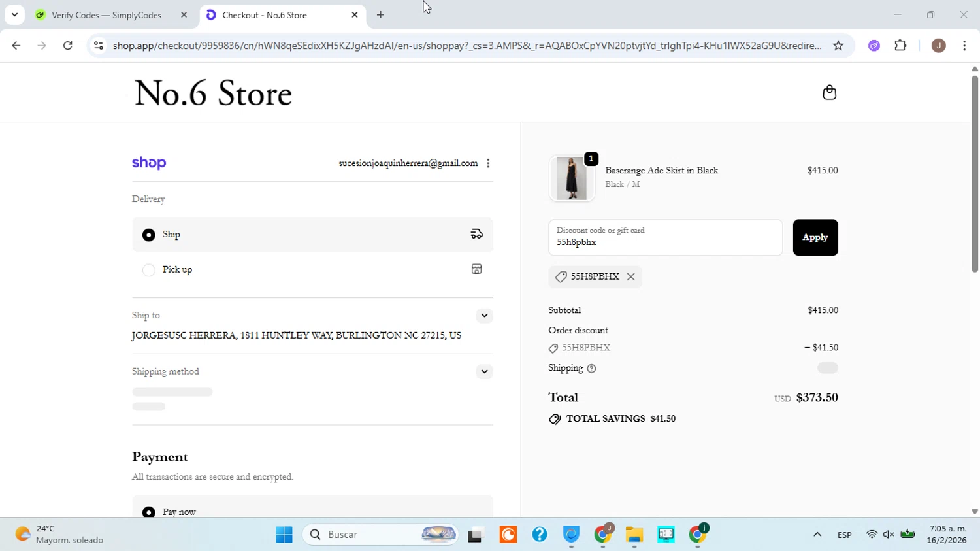Click the page vertical scrollbar thumb
The width and height of the screenshot is (980, 551).
coord(974,174)
